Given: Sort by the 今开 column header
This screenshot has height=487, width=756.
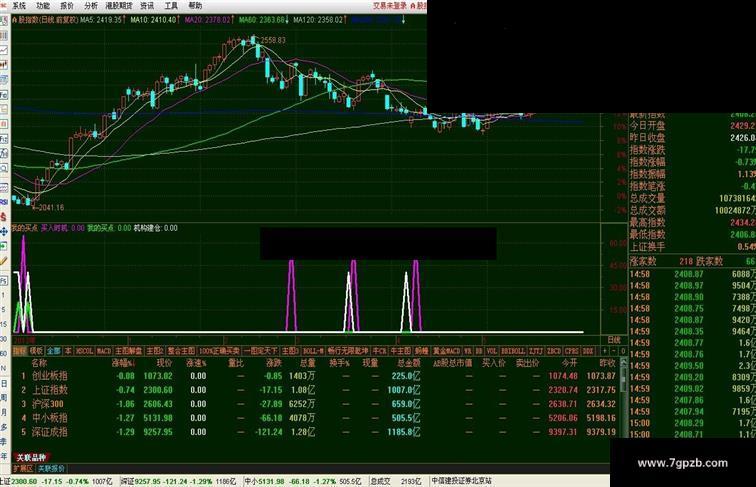Looking at the screenshot, I should [569, 363].
